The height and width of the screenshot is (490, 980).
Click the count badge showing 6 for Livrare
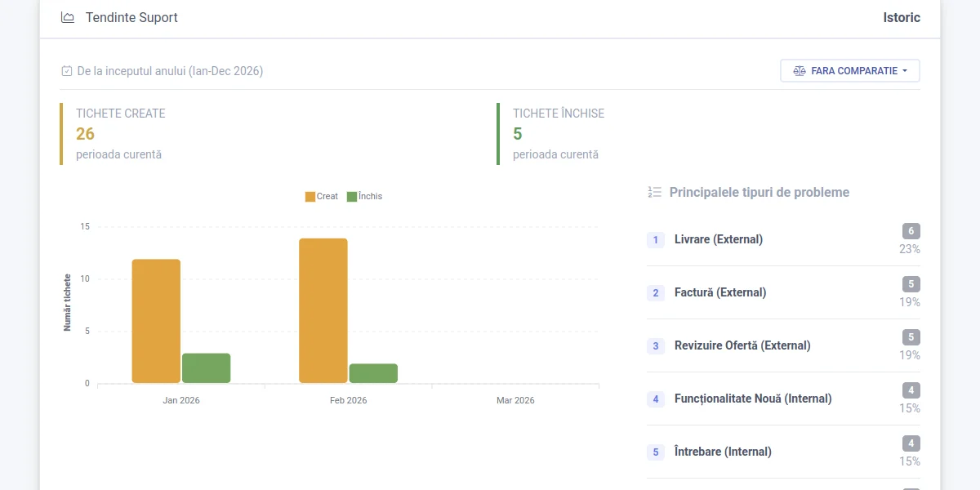tap(911, 231)
